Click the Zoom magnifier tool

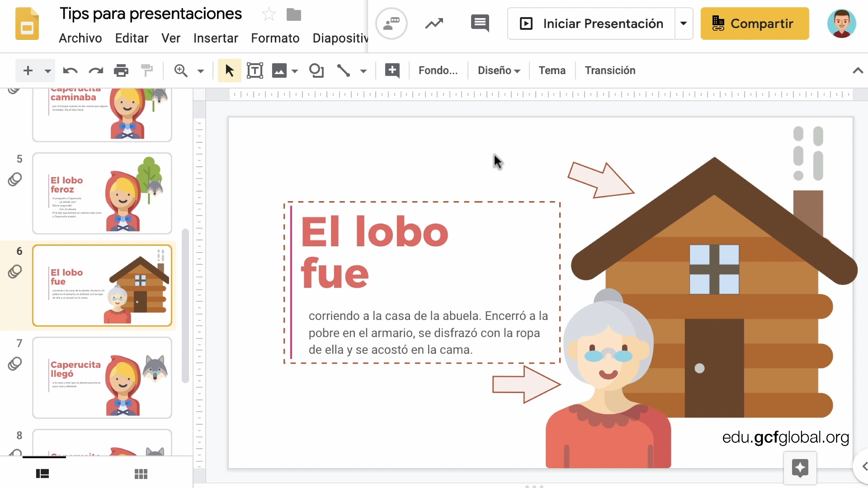[181, 71]
